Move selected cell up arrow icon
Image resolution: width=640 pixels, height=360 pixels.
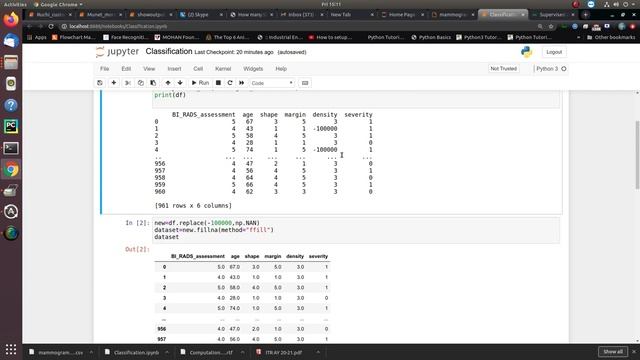click(x=168, y=83)
